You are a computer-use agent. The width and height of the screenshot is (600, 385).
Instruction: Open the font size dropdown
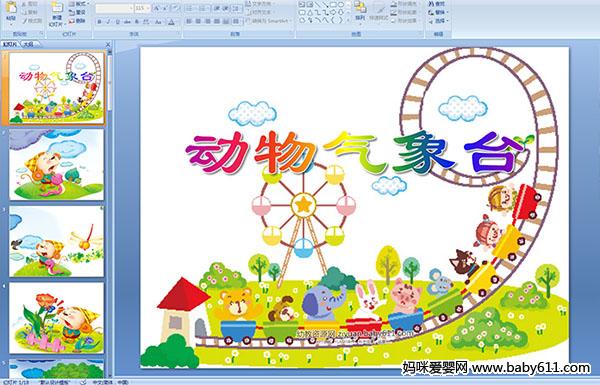click(147, 8)
